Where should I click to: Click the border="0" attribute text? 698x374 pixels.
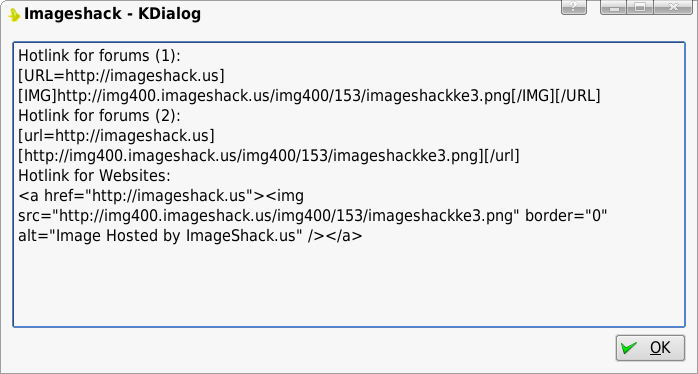tap(566, 216)
